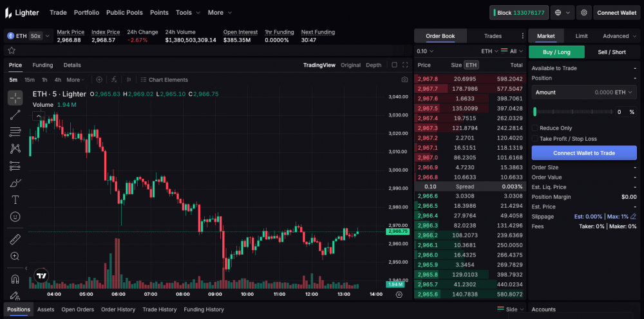Open the Open Orders tab

pyautogui.click(x=77, y=309)
